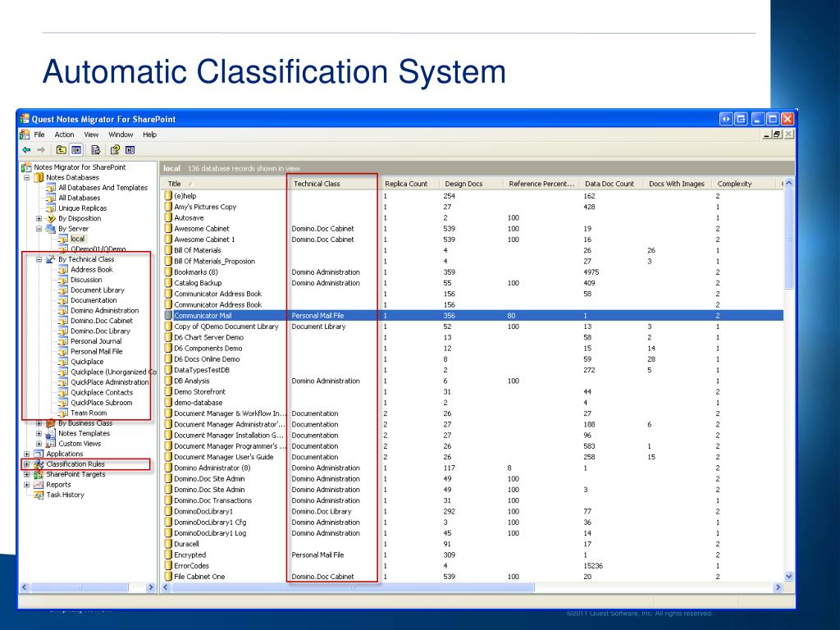
Task: Go forward using the gray Forward arrow
Action: pos(41,150)
